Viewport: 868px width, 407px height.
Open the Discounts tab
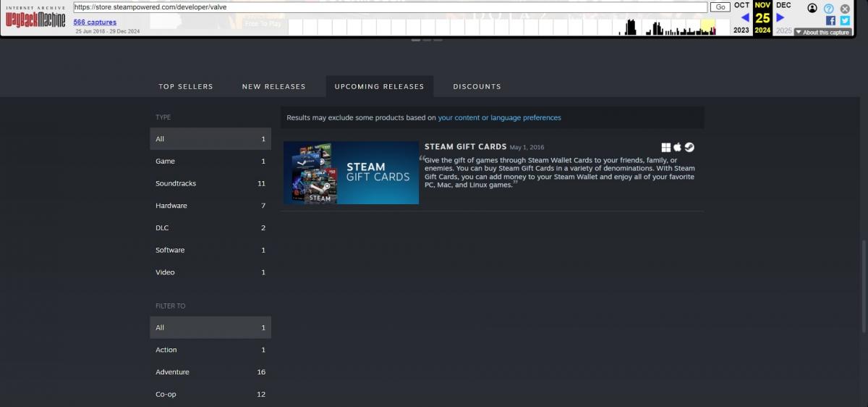(477, 86)
